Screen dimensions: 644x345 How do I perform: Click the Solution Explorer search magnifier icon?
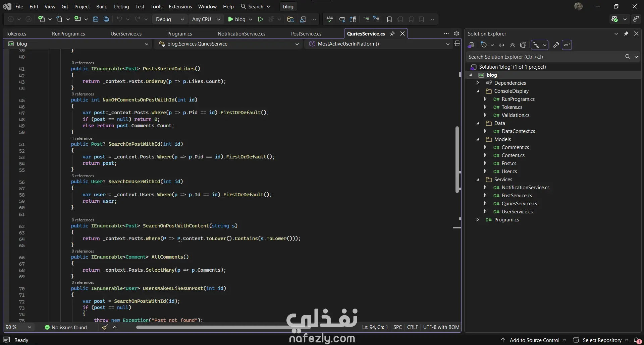pyautogui.click(x=628, y=57)
